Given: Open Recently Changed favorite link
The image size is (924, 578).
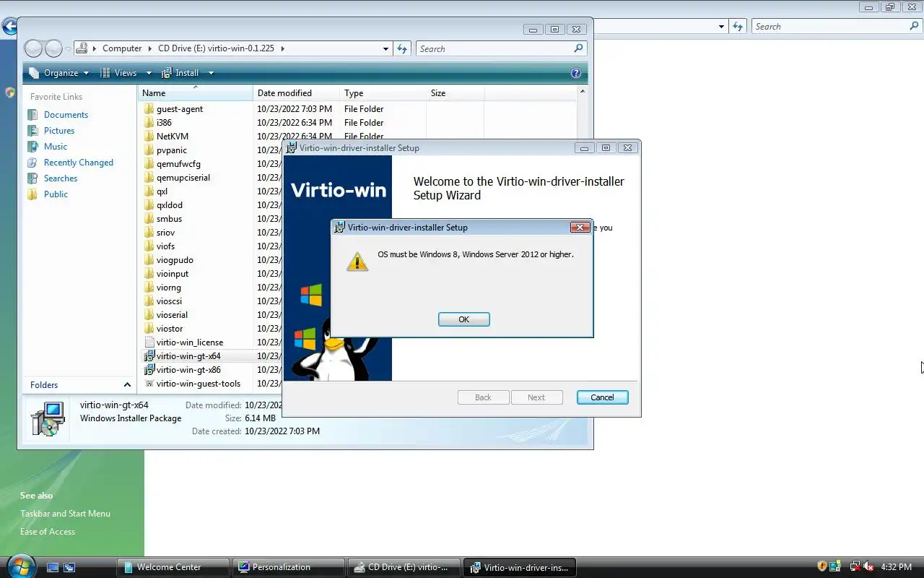Looking at the screenshot, I should 79,163.
